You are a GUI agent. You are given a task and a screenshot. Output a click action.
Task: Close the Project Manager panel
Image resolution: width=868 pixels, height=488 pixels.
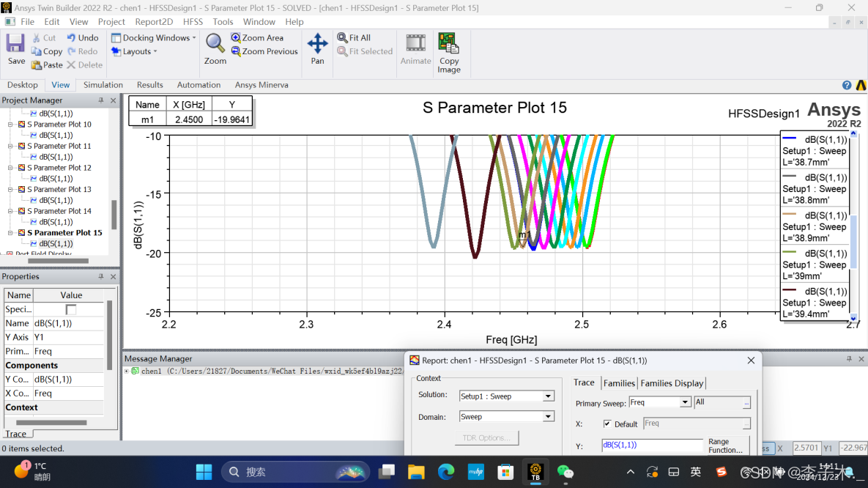(x=114, y=100)
